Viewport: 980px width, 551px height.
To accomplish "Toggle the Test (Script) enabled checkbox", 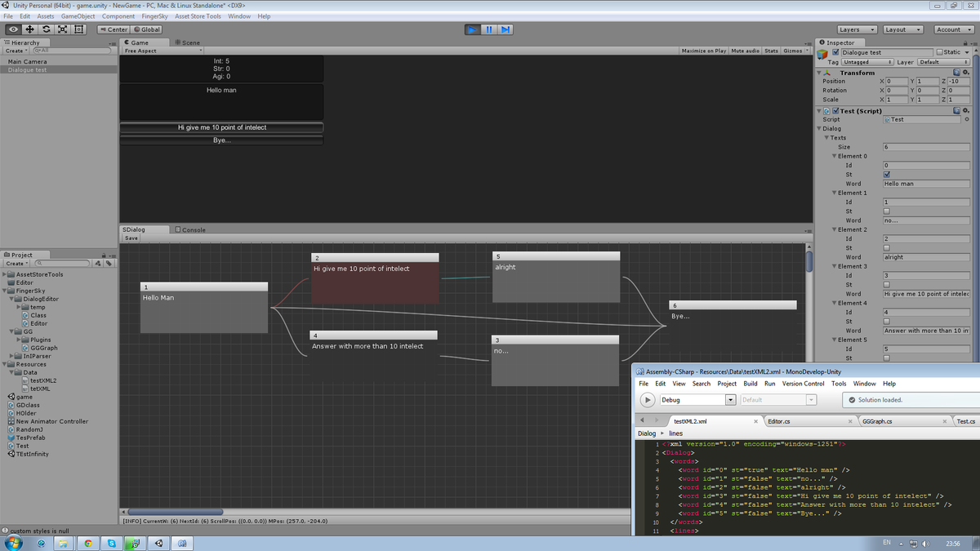I will pyautogui.click(x=835, y=110).
